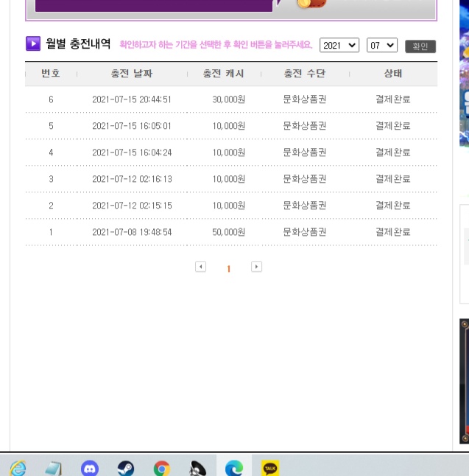Screen dimensions: 469x476
Task: Click 문화상품권 in row number 6
Action: coord(304,99)
